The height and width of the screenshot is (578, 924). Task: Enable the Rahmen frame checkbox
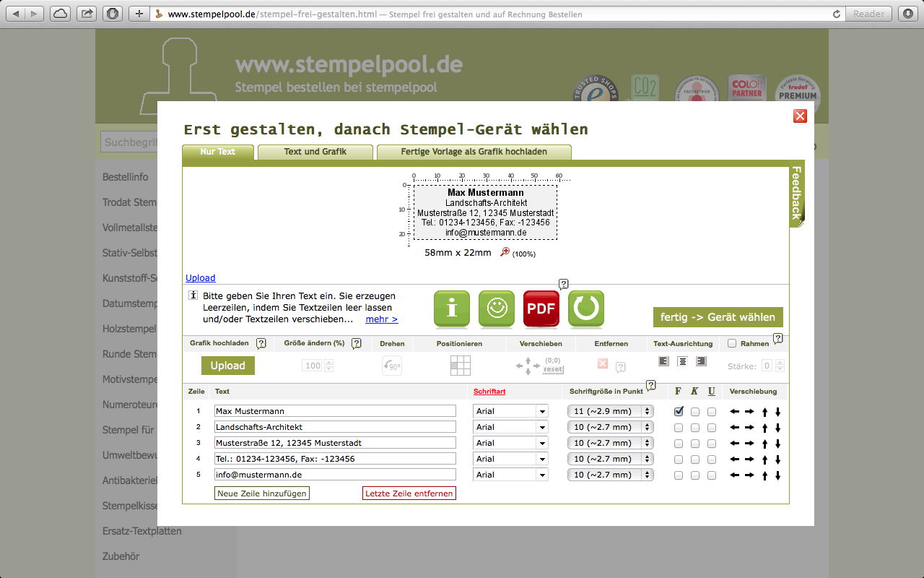pos(732,344)
